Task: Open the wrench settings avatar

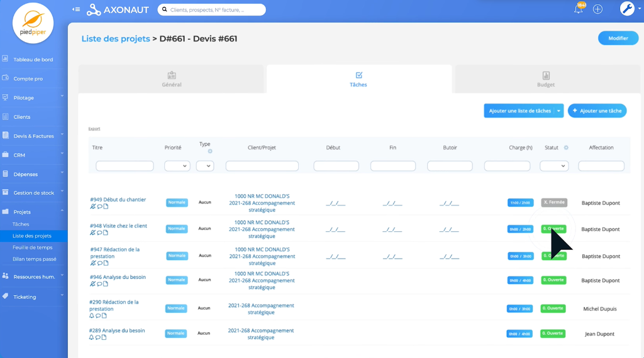Action: point(627,9)
